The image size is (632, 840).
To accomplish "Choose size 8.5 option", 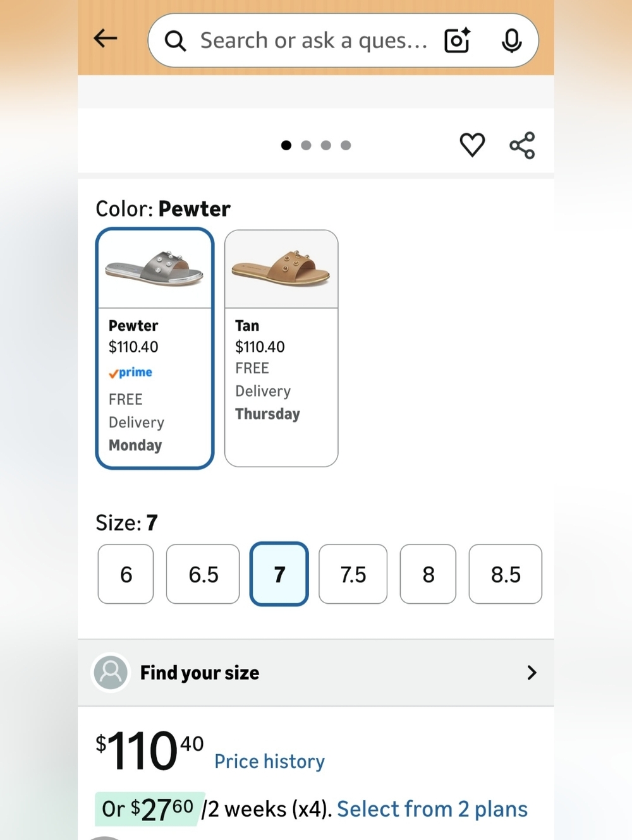I will 505,574.
